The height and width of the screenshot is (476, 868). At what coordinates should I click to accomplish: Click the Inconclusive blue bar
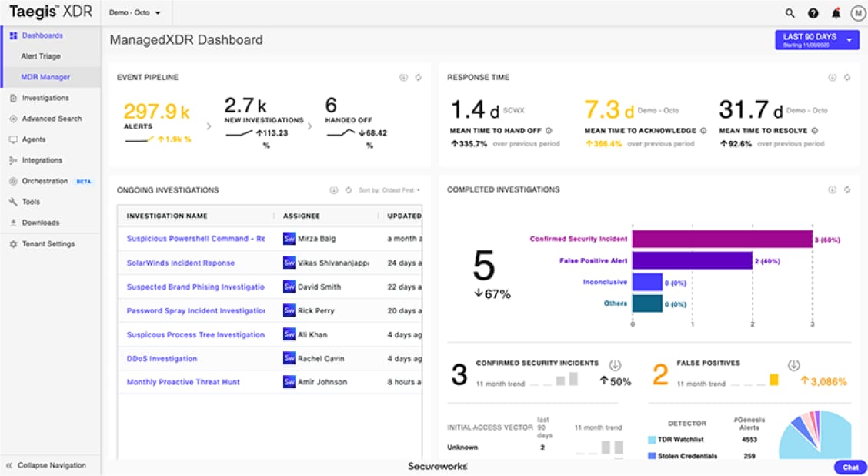pyautogui.click(x=647, y=282)
